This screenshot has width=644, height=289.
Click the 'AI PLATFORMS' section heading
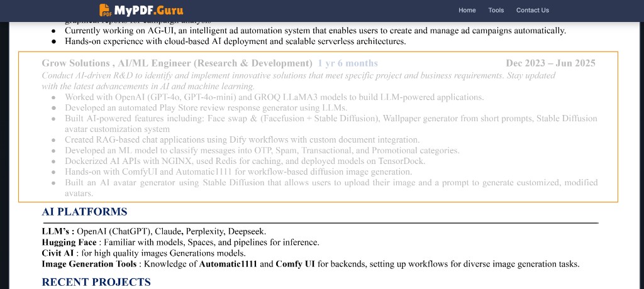[84, 212]
